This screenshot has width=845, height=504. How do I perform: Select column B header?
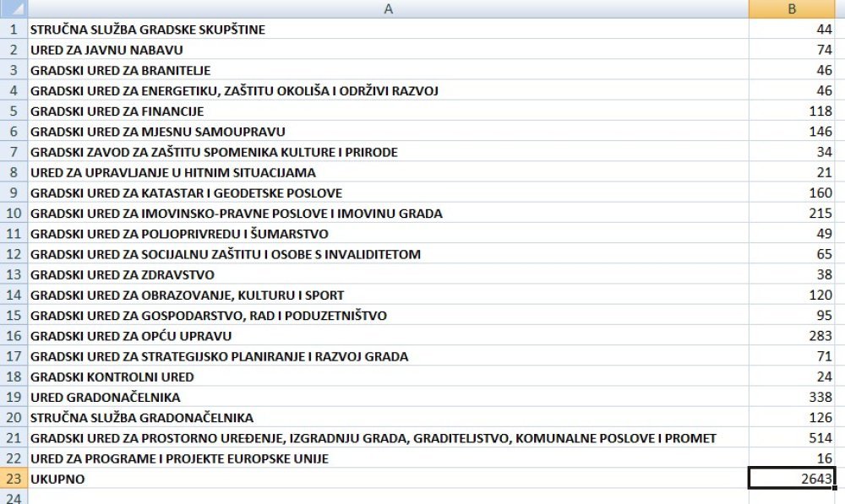point(792,8)
